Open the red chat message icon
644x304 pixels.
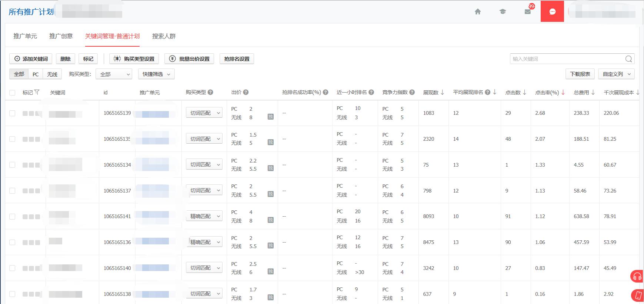(x=552, y=11)
